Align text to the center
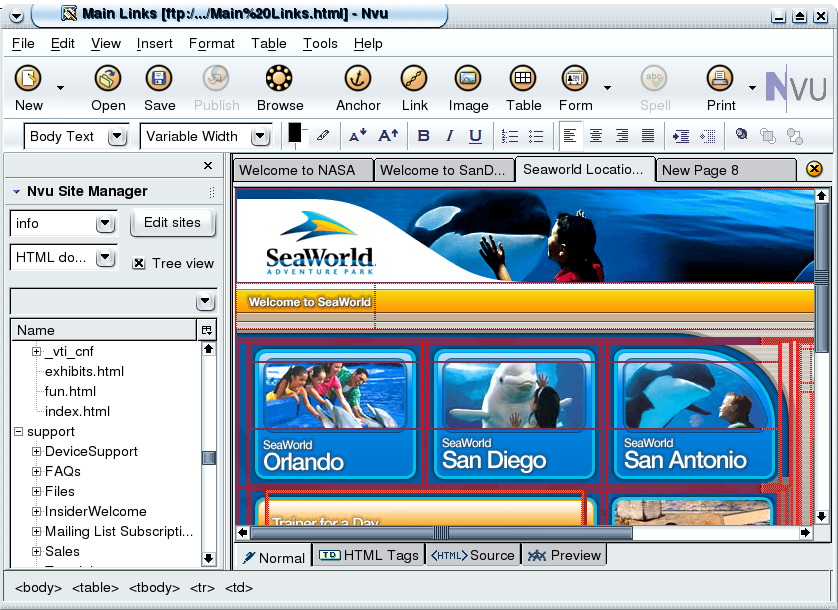838x610 pixels. click(596, 136)
